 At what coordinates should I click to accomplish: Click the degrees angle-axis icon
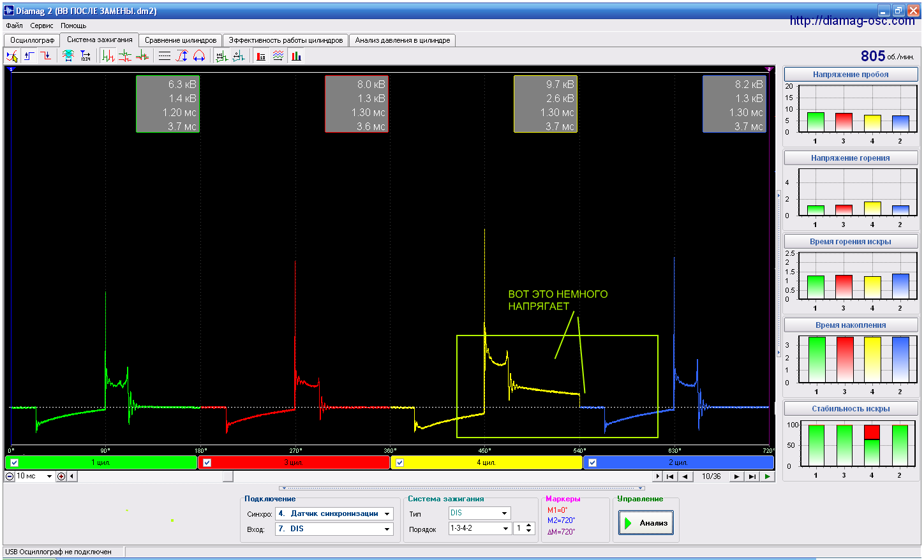pyautogui.click(x=239, y=56)
